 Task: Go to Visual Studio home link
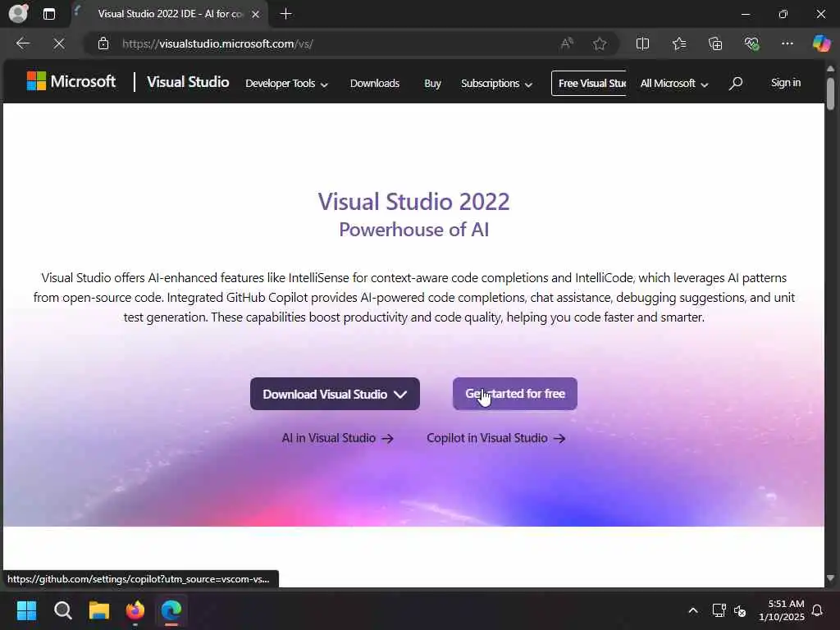188,82
